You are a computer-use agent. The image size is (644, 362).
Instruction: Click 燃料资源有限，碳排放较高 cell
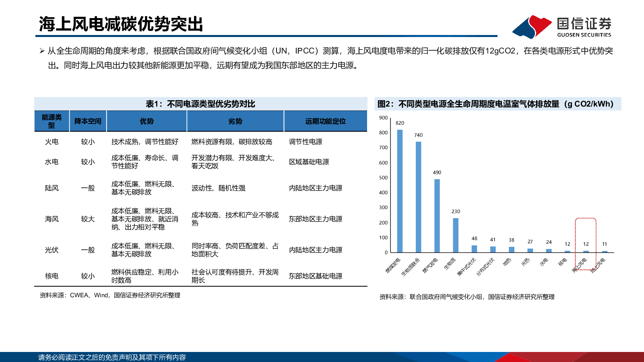[232, 142]
